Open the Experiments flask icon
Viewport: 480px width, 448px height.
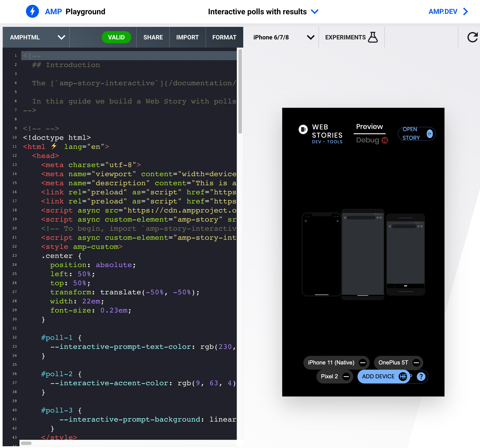click(373, 37)
